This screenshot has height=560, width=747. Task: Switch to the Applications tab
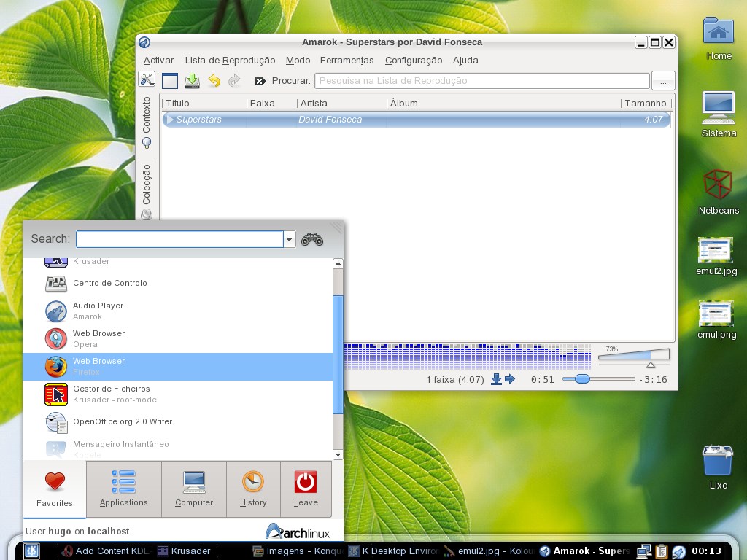pyautogui.click(x=124, y=489)
